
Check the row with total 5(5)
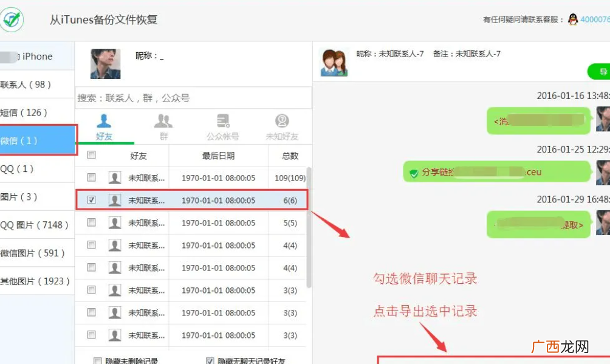(x=91, y=222)
